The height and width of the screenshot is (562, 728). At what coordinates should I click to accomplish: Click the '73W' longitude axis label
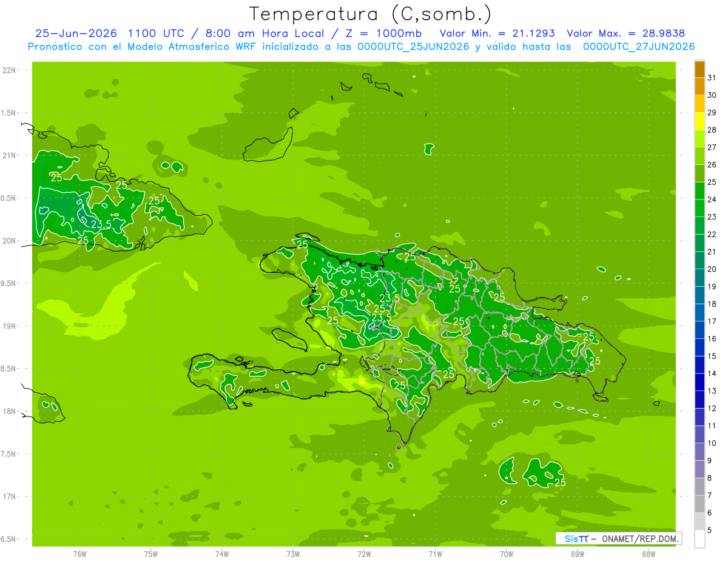click(293, 554)
